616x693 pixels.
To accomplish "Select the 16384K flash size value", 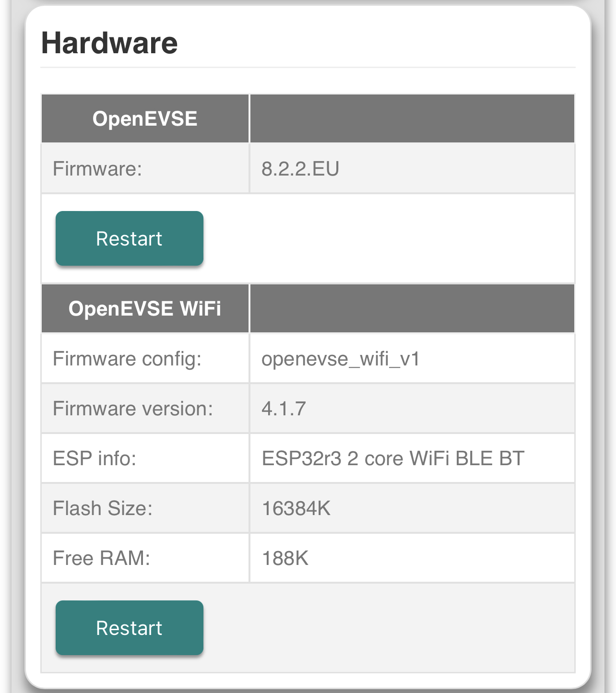I will coord(296,508).
